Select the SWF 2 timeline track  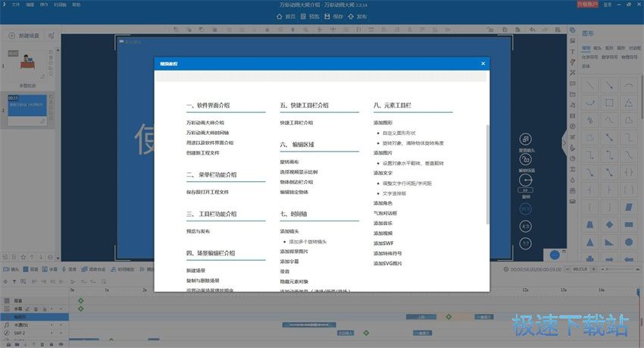35,333
